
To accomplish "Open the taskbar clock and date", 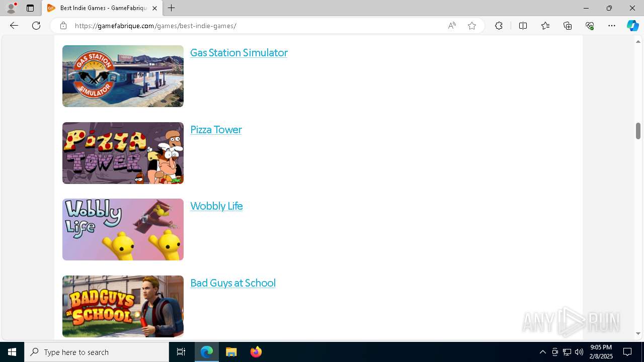I will tap(601, 352).
